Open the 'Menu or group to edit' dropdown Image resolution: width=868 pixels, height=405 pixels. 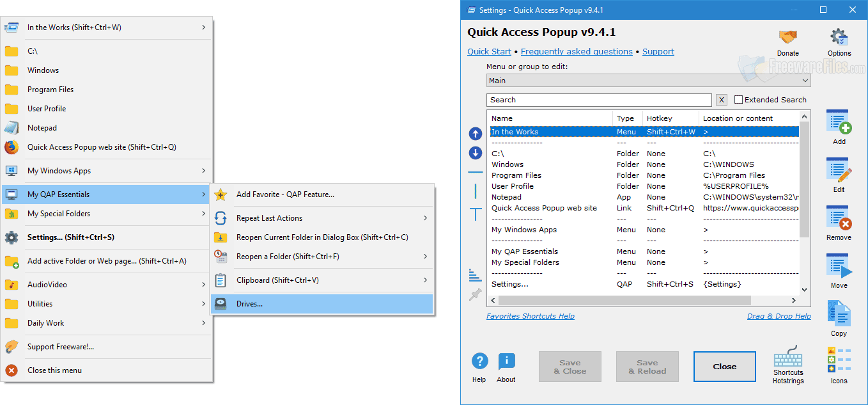point(804,80)
